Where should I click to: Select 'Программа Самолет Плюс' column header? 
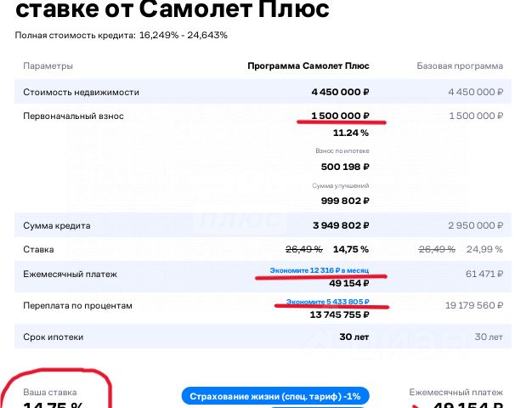tap(308, 65)
